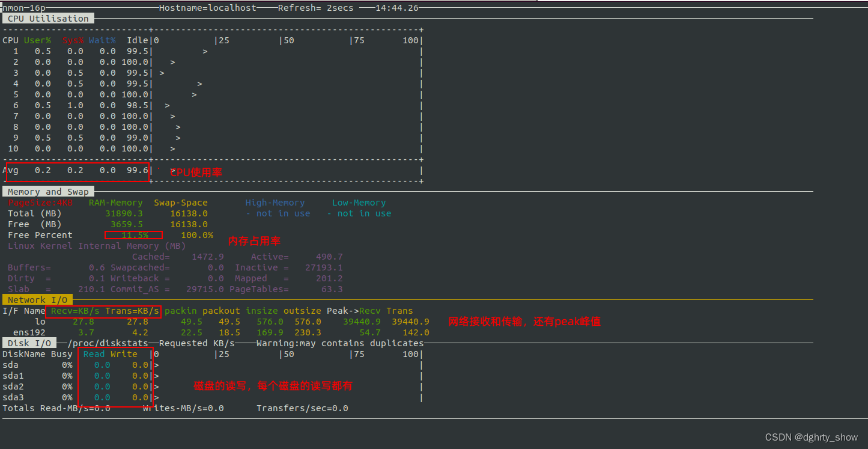Select the ens192 Trans value 4.2
Image resolution: width=868 pixels, height=449 pixels.
(140, 332)
